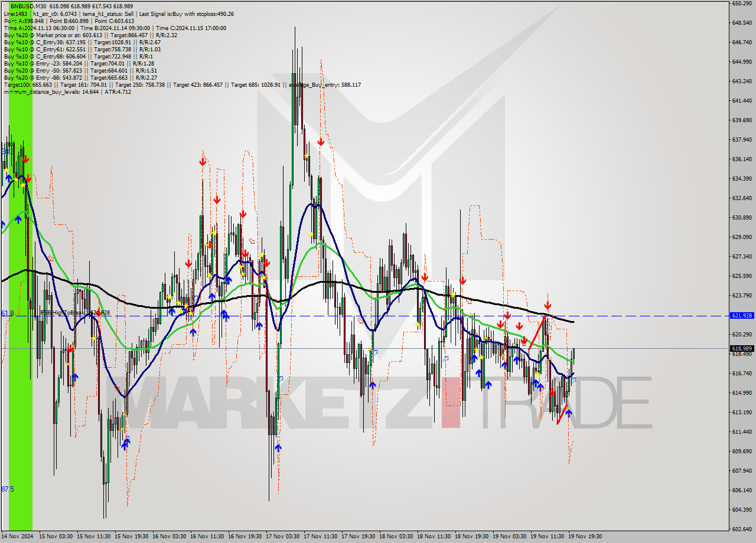Click the 625.590 price axis label
The height and width of the screenshot is (543, 756).
pos(741,276)
